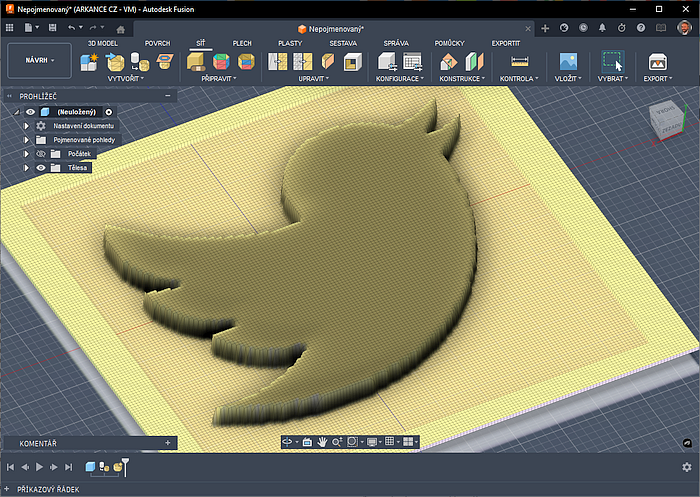This screenshot has height=497, width=700.
Task: Click the Export icon in toolbar
Action: pyautogui.click(x=657, y=62)
